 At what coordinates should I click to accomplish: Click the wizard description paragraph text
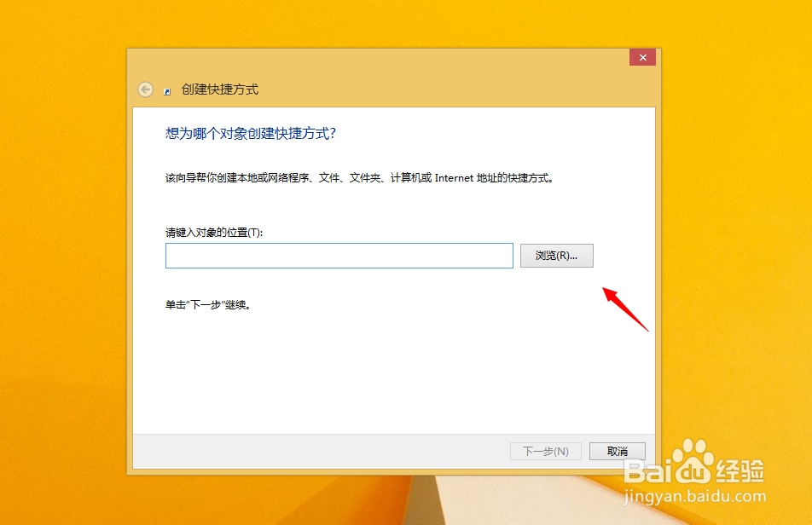coord(357,178)
